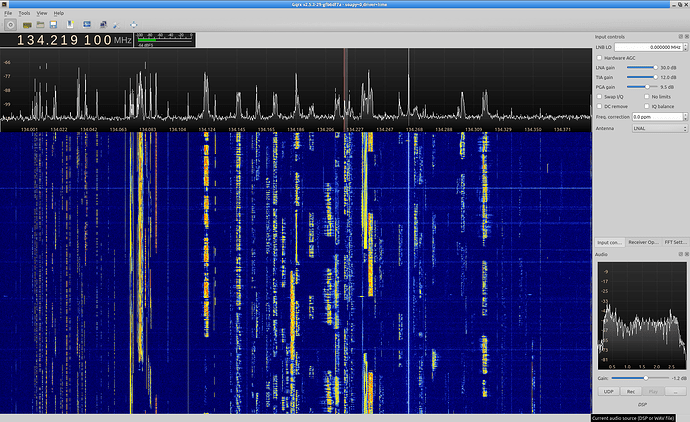
Task: Click the Freq. correction stepper arrows
Action: [685, 117]
